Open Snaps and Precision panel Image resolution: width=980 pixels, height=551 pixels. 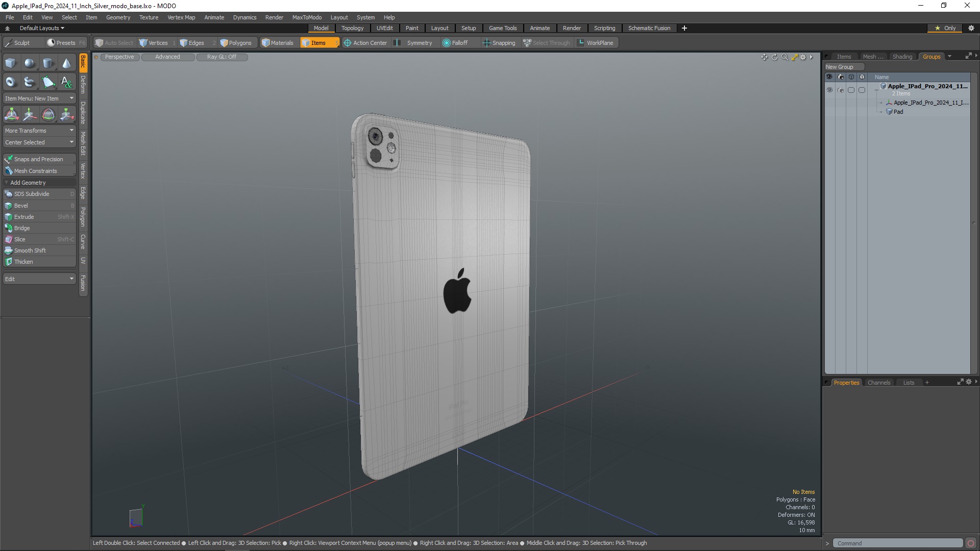pos(39,159)
